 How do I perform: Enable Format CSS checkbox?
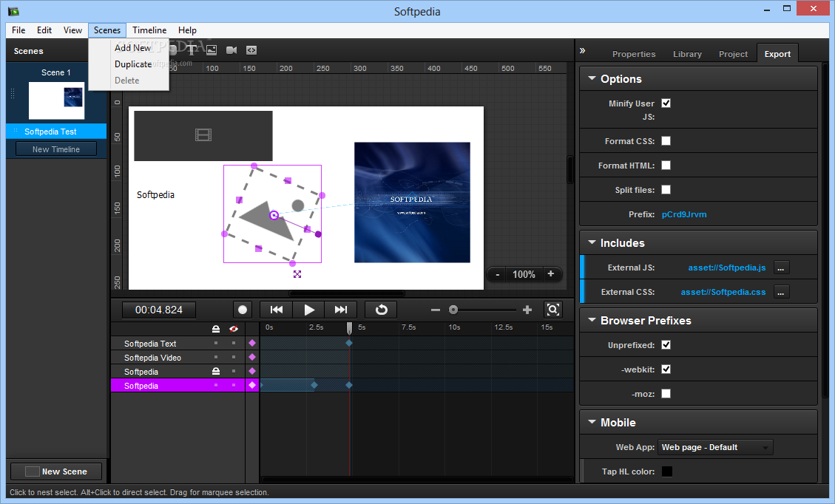(666, 141)
